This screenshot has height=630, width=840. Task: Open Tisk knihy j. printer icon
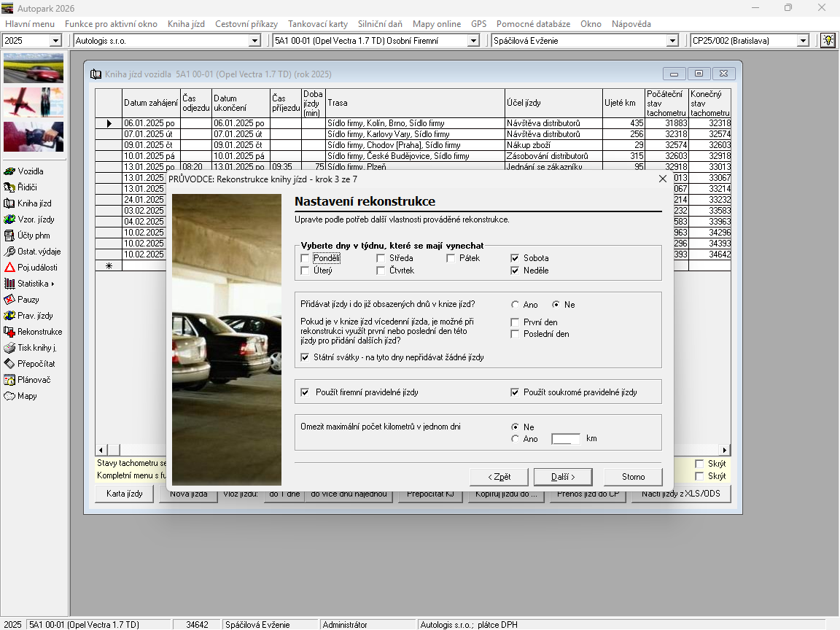(x=10, y=348)
